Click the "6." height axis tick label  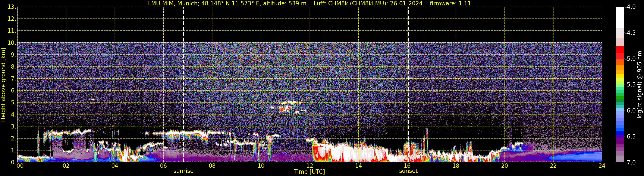(13, 91)
